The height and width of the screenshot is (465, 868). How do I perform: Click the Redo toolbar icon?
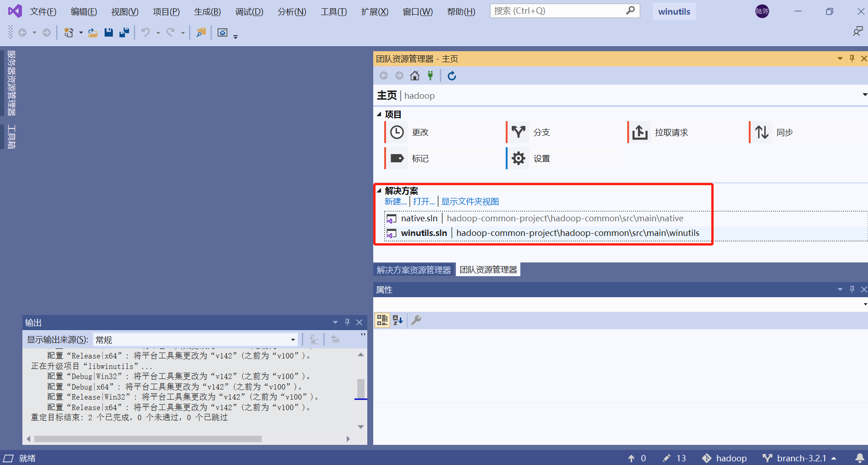pyautogui.click(x=170, y=32)
